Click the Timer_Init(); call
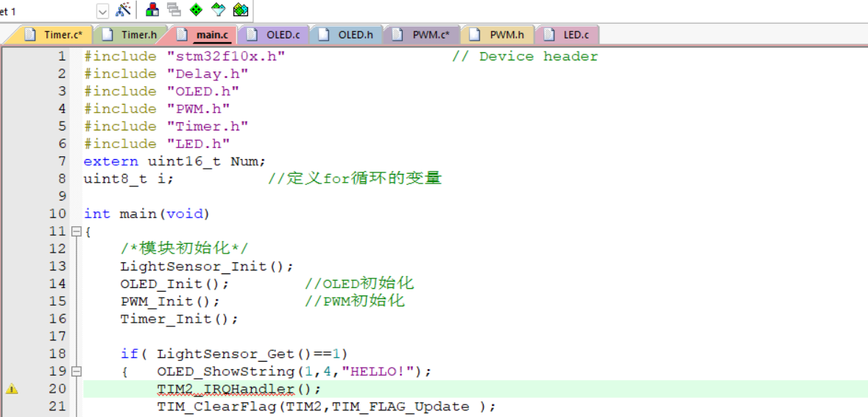The height and width of the screenshot is (417, 868). click(x=180, y=319)
